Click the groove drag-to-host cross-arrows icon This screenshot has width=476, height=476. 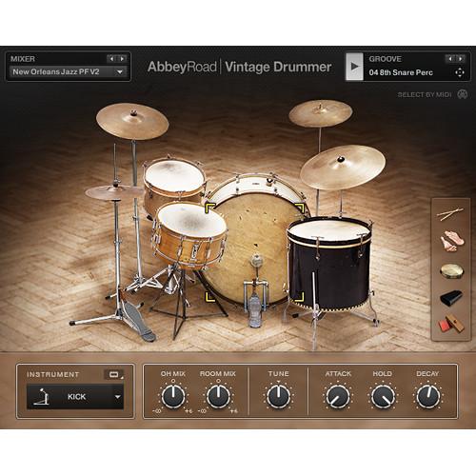pyautogui.click(x=460, y=73)
